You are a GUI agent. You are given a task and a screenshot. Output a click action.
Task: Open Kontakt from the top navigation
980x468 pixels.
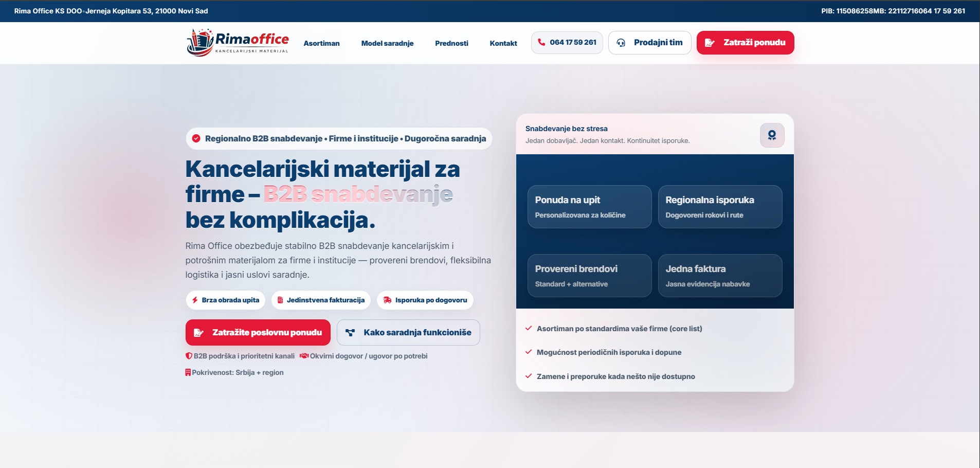(503, 44)
